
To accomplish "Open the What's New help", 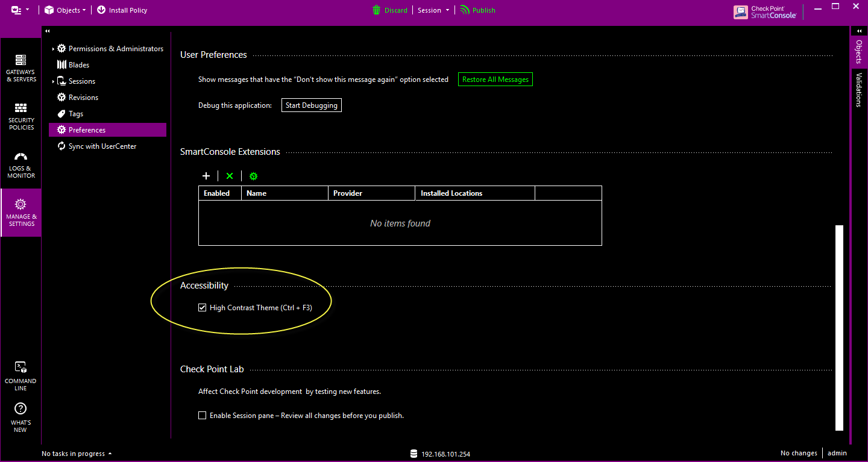I will click(x=20, y=417).
